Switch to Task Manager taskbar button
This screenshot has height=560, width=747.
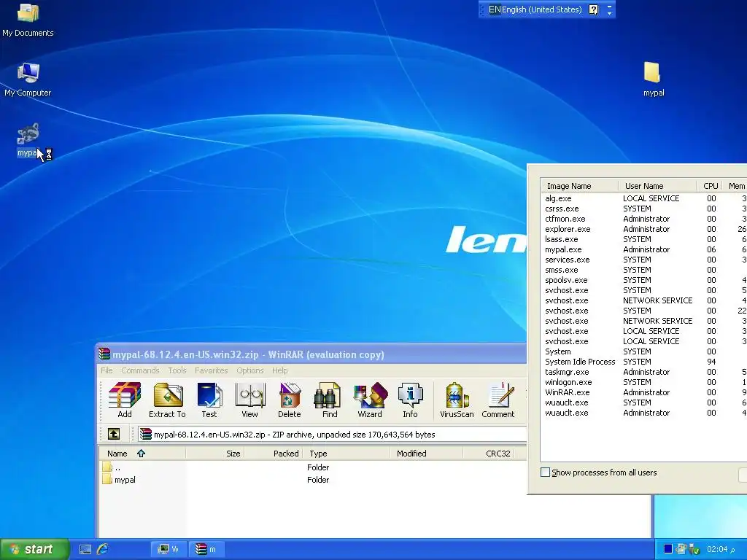pos(169,549)
